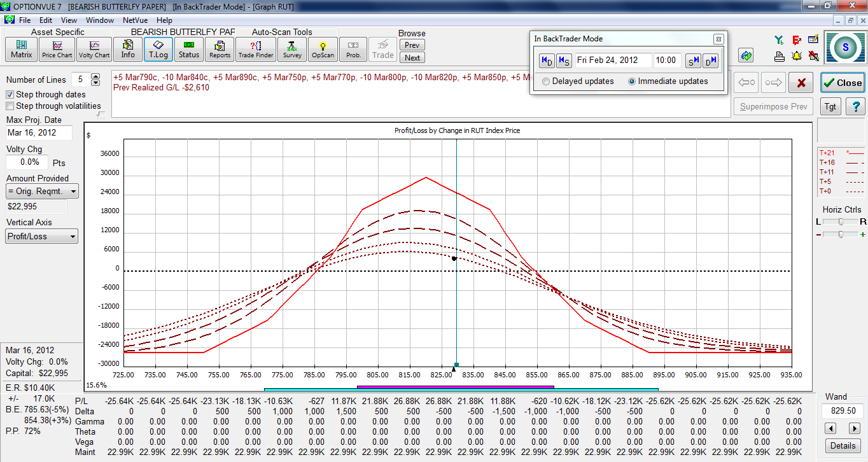Open the Matrix view
The image size is (868, 462).
click(21, 48)
